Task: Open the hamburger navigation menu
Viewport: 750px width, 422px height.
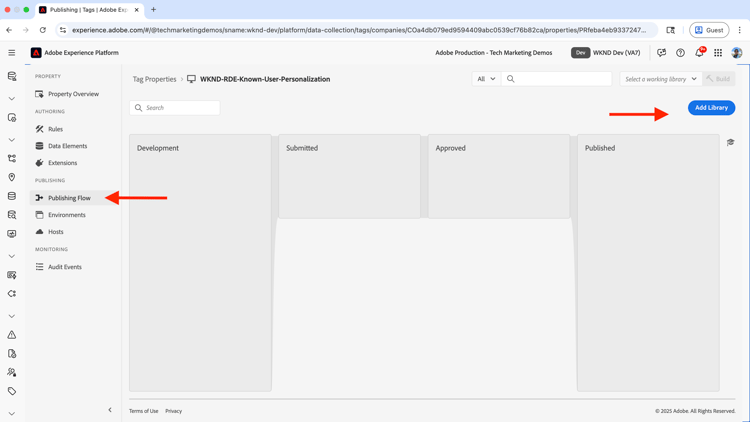Action: pyautogui.click(x=11, y=53)
